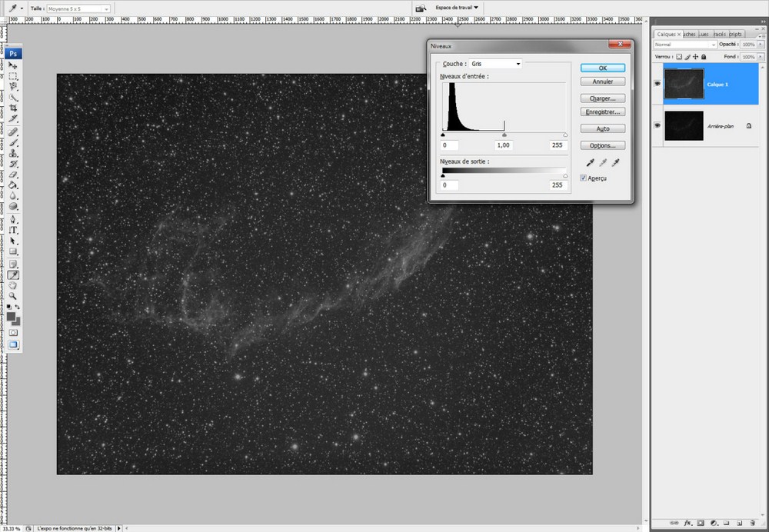The width and height of the screenshot is (769, 532).
Task: Switch to the Couches channels tab
Action: pos(690,35)
